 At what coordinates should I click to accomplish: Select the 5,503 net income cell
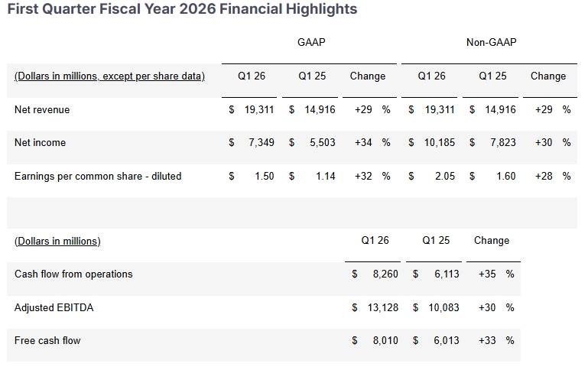tap(322, 143)
